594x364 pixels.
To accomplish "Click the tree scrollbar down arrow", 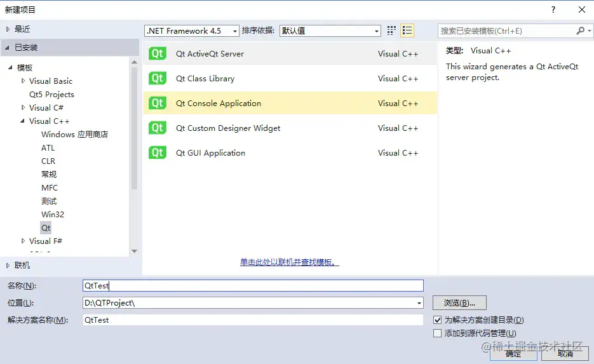I will click(134, 251).
